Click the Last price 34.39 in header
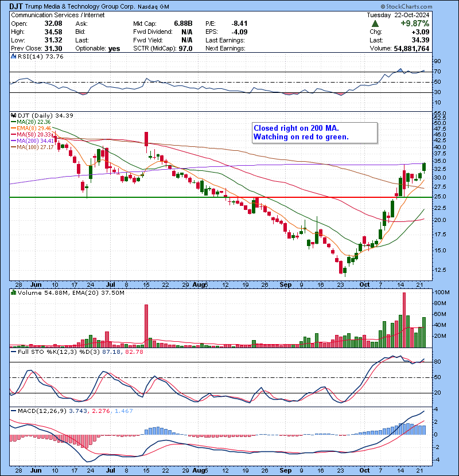Viewport: 459px width, 476px height. coord(421,40)
